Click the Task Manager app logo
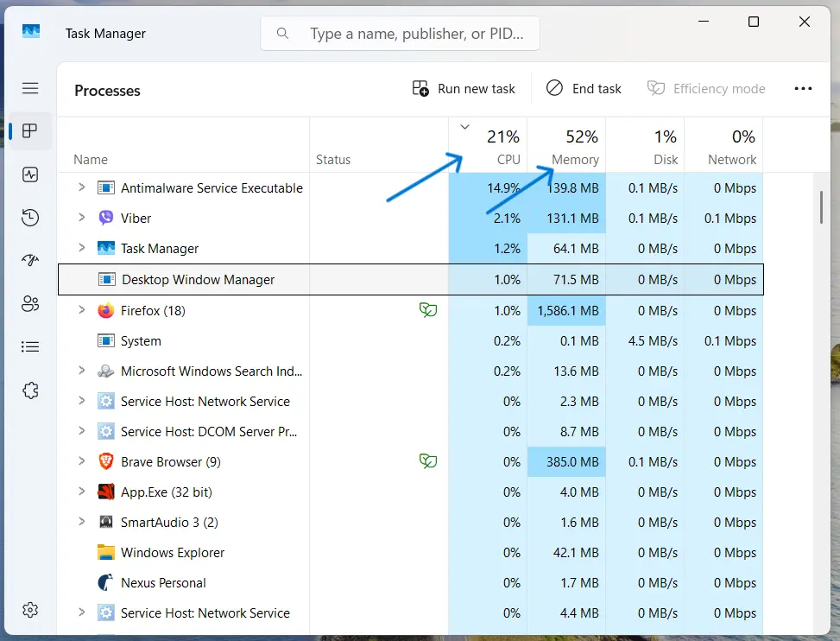 (31, 31)
